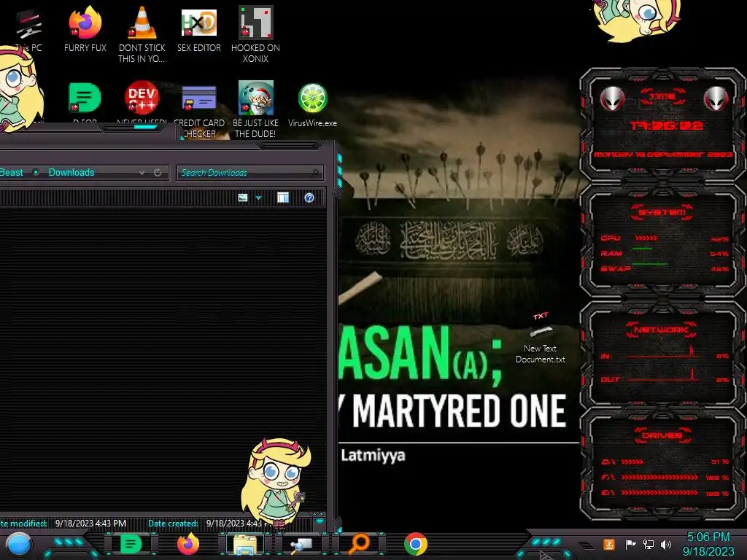
Task: Open the orange magnifier taskbar search app
Action: pos(359,544)
